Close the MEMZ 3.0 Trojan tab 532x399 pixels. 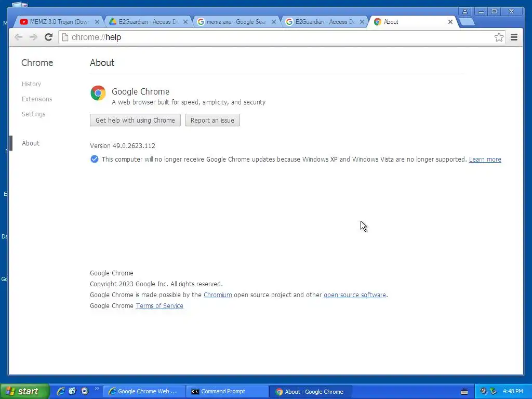[97, 22]
